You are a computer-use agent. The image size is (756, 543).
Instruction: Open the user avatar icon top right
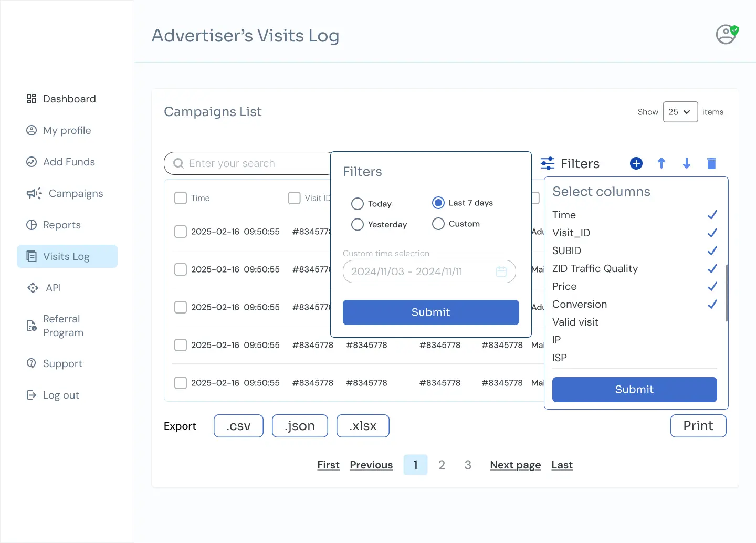[x=726, y=34]
